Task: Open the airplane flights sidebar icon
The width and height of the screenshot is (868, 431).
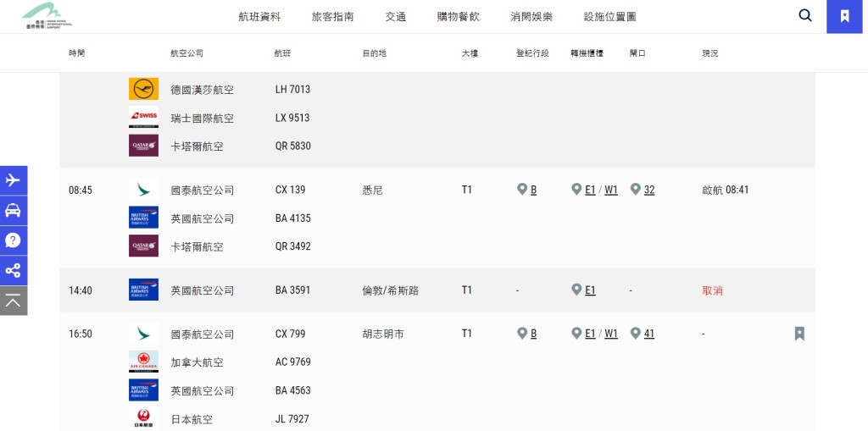Action: tap(14, 180)
